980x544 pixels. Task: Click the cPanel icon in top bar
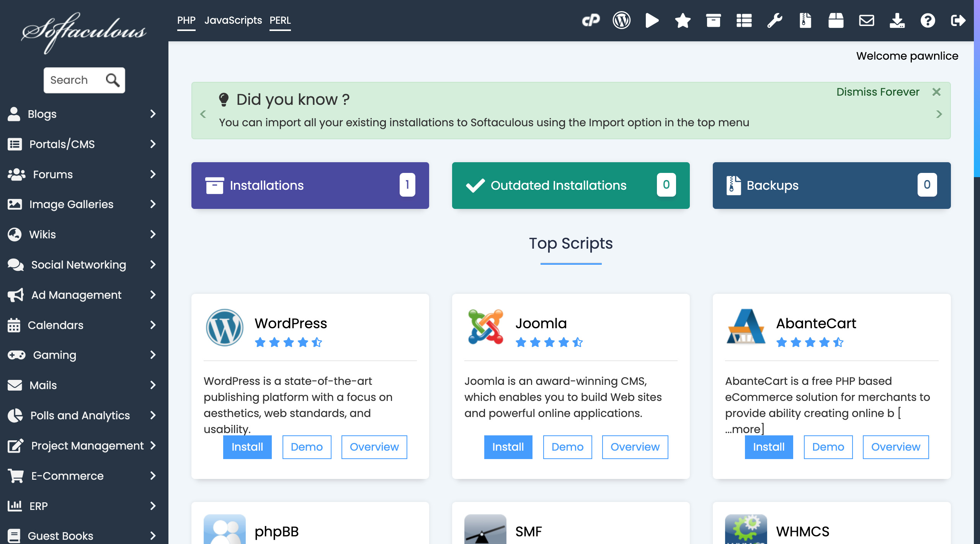591,20
